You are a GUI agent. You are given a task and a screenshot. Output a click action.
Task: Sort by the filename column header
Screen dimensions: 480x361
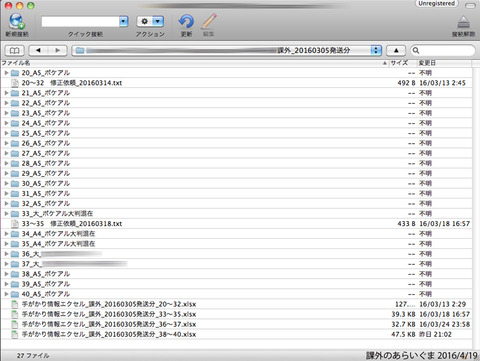click(195, 63)
